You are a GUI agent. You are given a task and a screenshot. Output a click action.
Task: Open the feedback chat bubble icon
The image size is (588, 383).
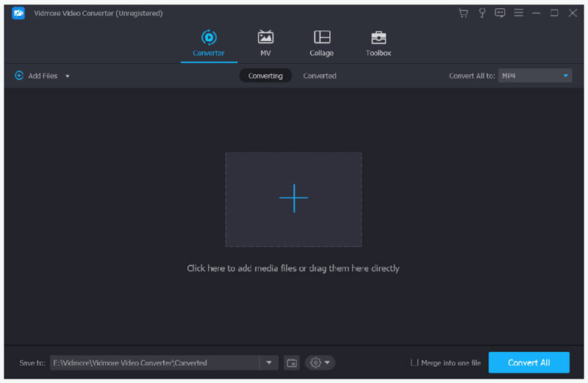click(500, 13)
